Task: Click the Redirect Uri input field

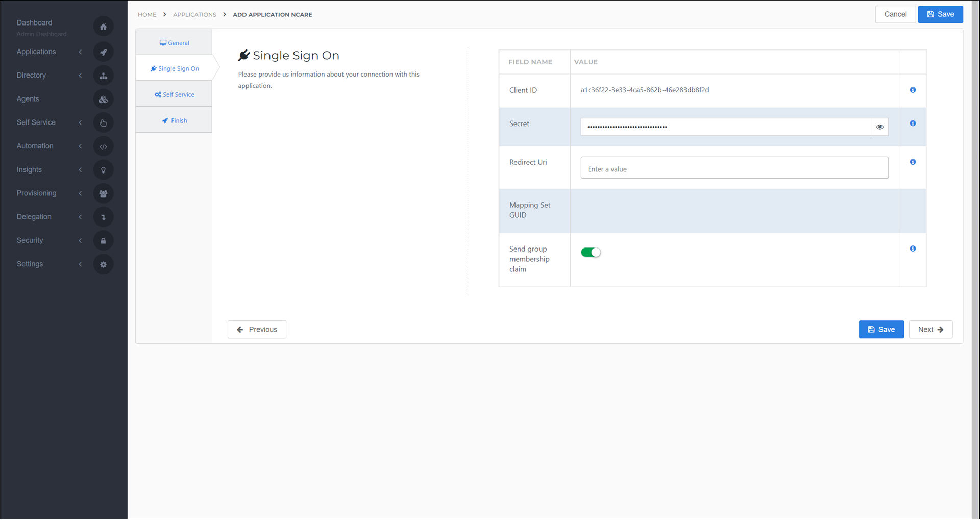Action: tap(734, 168)
